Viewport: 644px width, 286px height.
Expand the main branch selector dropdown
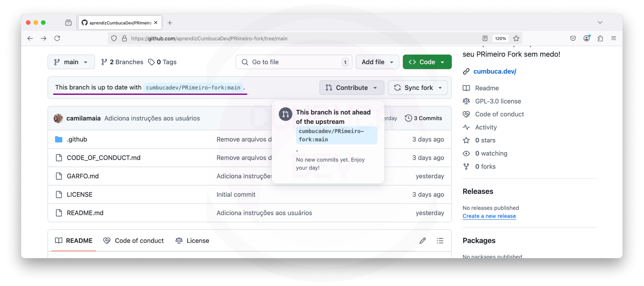pos(71,62)
